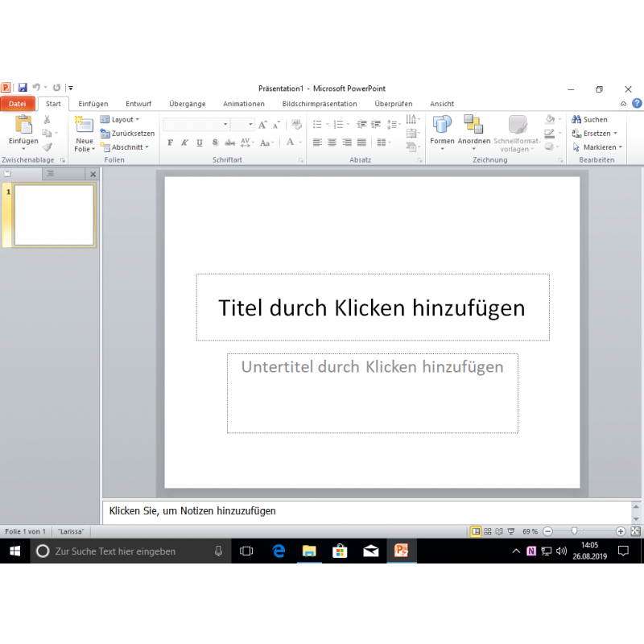Open Microsoft Edge from the taskbar
644x644 pixels.
tap(279, 551)
